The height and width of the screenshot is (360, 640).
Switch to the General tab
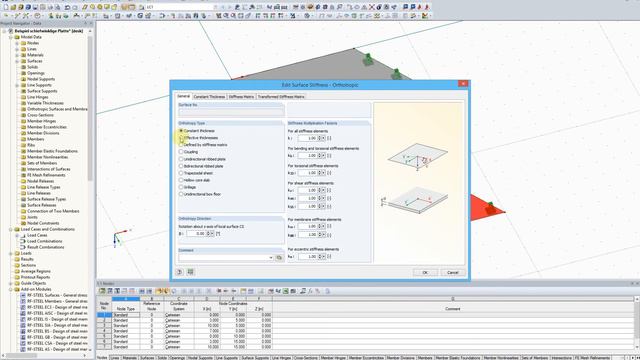(183, 96)
